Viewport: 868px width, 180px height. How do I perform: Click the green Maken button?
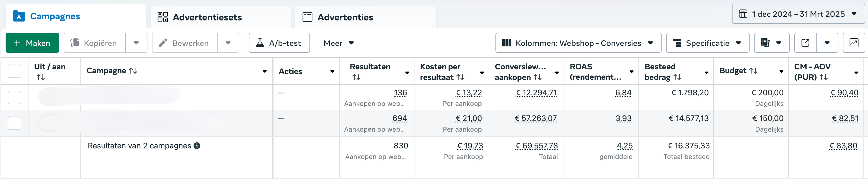point(32,43)
